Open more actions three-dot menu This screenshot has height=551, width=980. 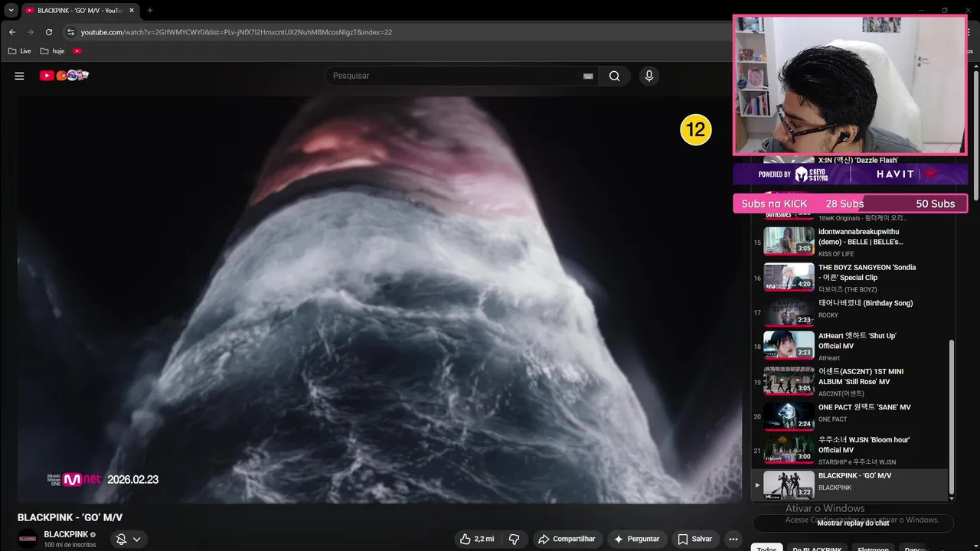click(733, 539)
